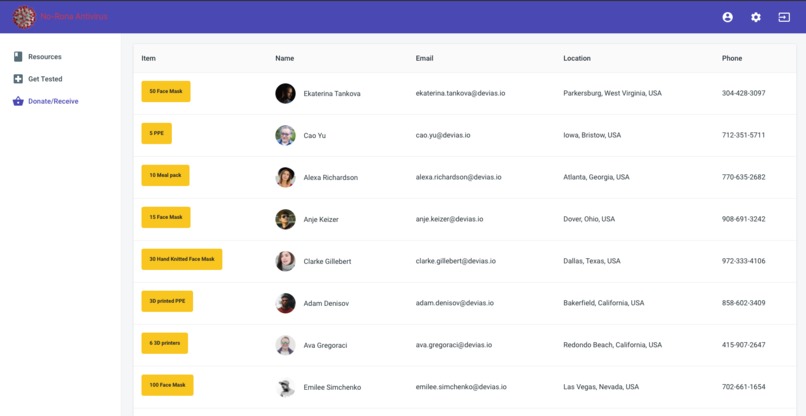Click location Dallas, Texas, USA
The height and width of the screenshot is (416, 806).
pyautogui.click(x=592, y=261)
